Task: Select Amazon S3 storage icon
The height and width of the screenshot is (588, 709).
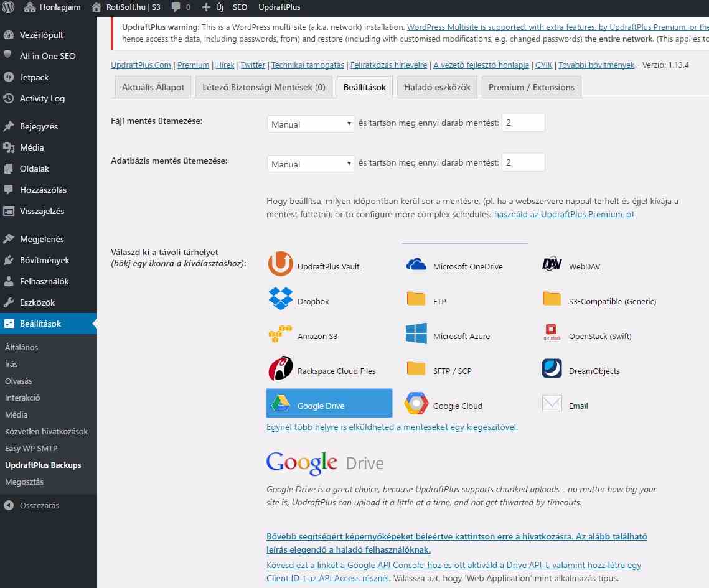Action: (280, 333)
